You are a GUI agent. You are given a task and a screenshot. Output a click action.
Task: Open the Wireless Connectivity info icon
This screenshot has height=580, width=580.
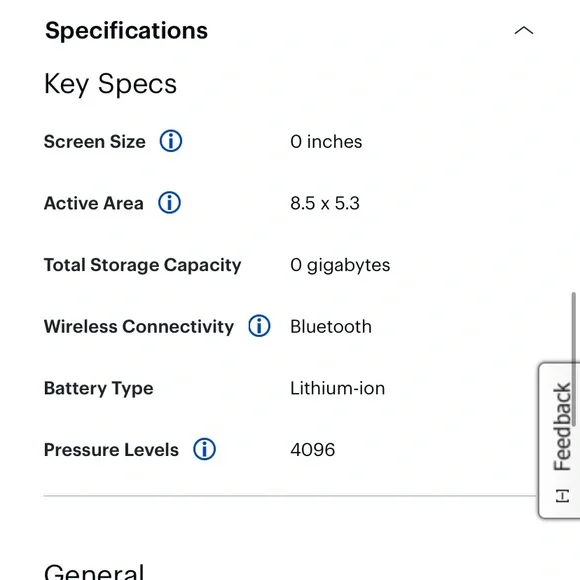259,326
